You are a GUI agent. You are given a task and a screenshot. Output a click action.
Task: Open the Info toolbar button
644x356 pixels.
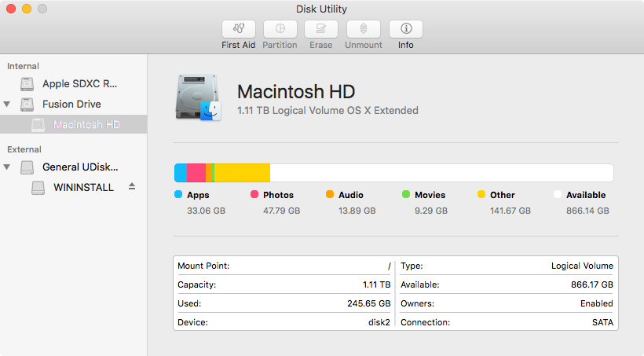[406, 29]
